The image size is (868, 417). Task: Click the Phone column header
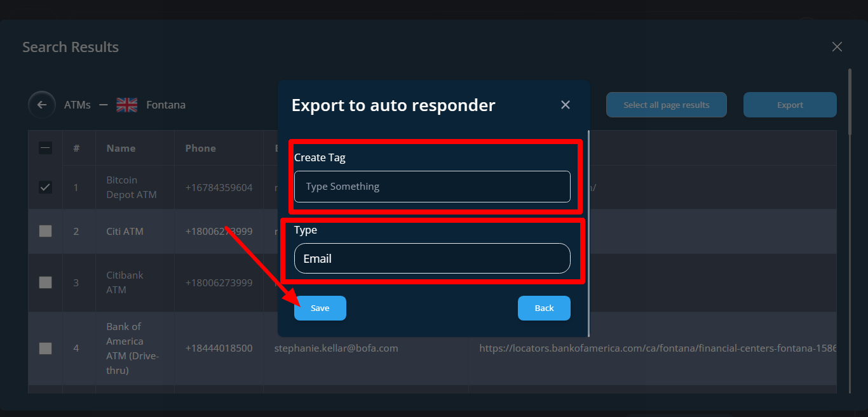(x=200, y=148)
